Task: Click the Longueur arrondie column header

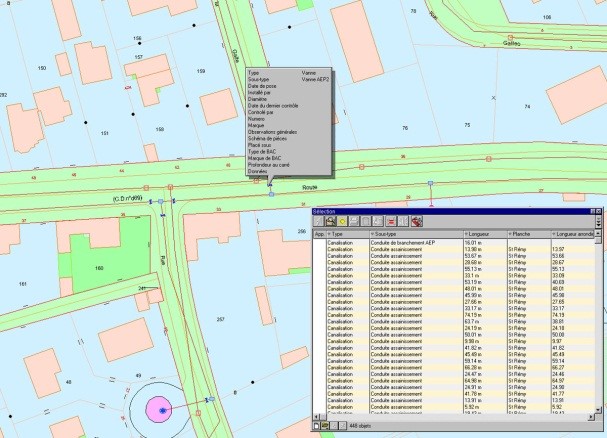Action: (573, 233)
